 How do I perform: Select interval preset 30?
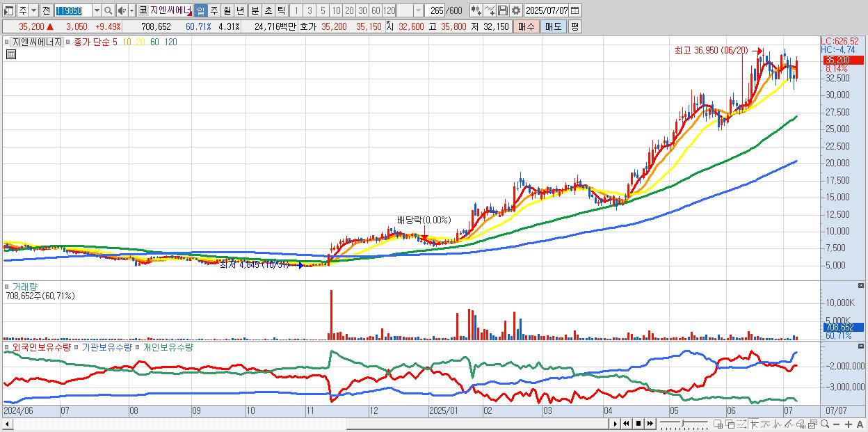362,10
